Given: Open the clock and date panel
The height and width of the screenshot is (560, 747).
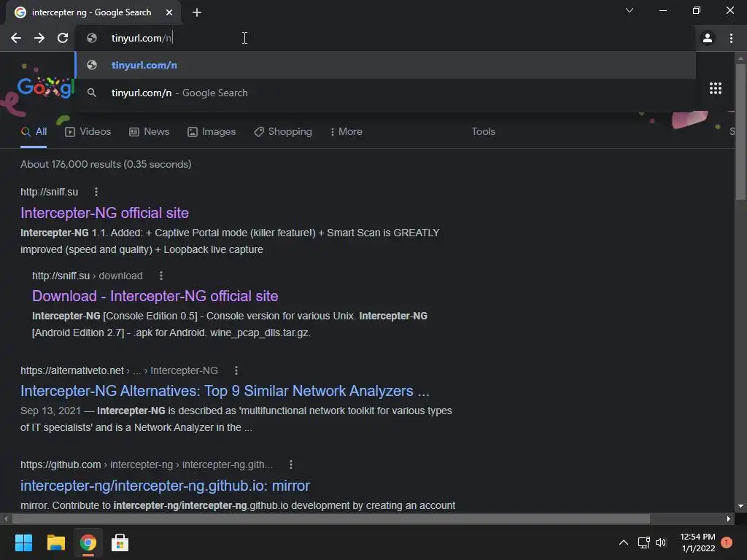Looking at the screenshot, I should (x=697, y=542).
